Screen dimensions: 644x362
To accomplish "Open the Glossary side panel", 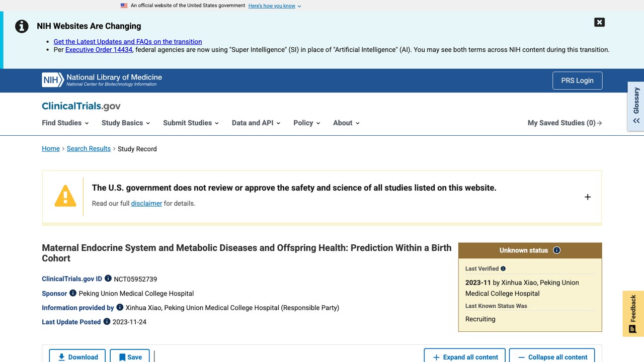I will (x=636, y=106).
